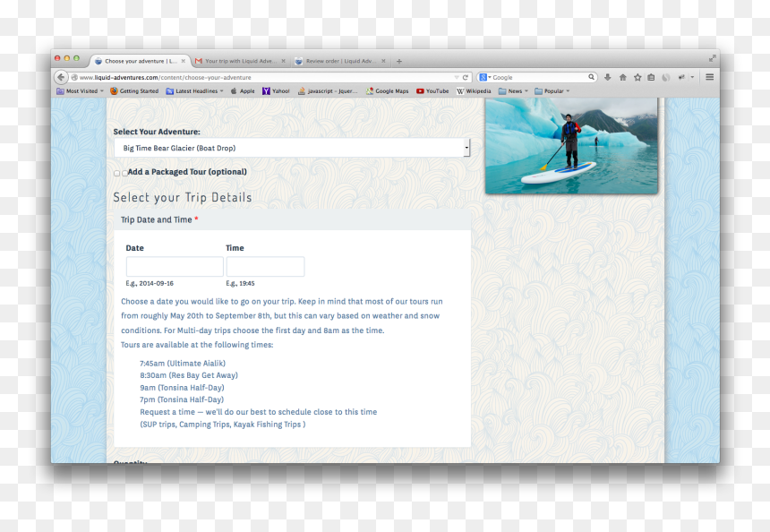Click the SUP trips, Camping Trips line

tap(222, 425)
